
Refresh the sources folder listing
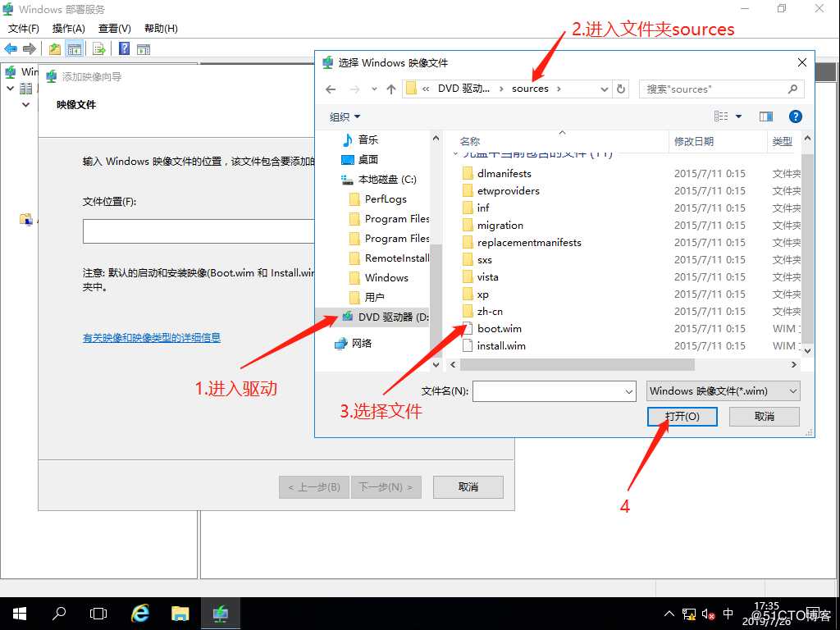(621, 89)
